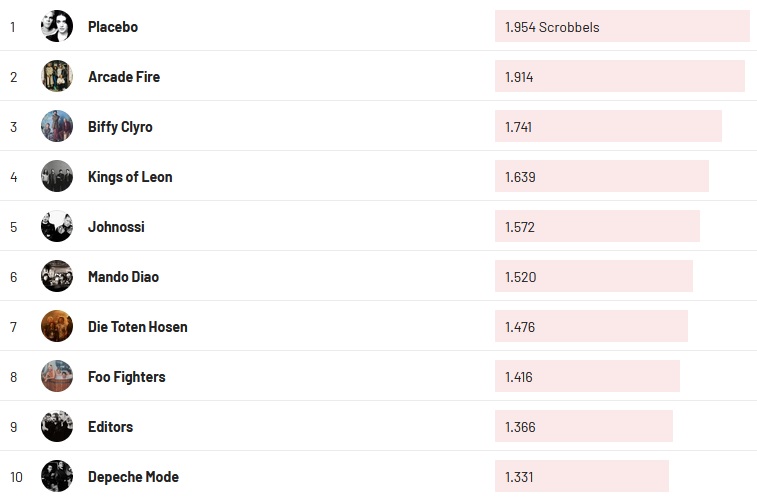Open Mando Diao's avatar picture

57,276
